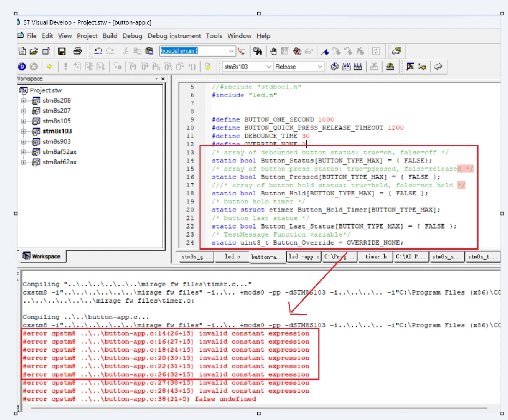The height and width of the screenshot is (420, 508).
Task: Click the Stop Build icon
Action: pos(374,67)
